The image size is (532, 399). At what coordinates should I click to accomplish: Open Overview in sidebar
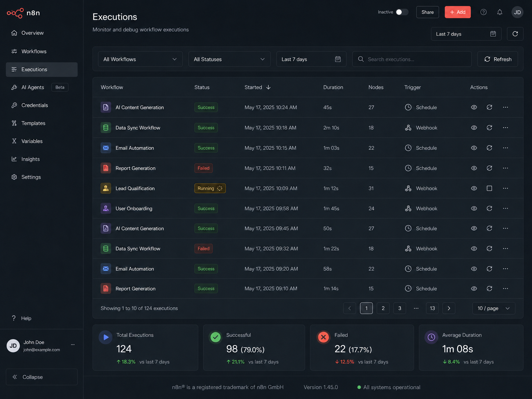(42, 33)
